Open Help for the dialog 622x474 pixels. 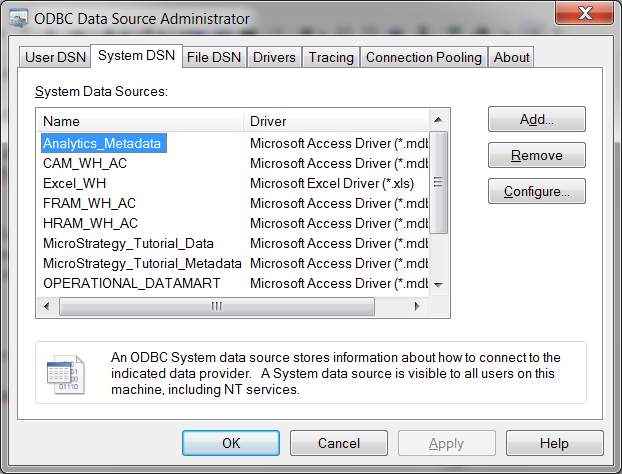coord(555,443)
